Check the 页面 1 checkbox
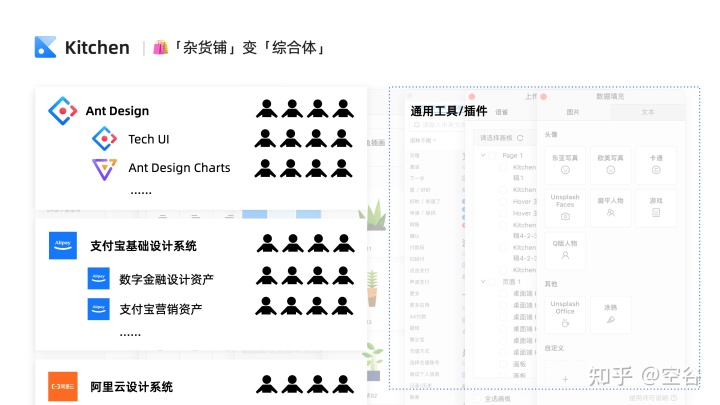The width and height of the screenshot is (720, 405). (492, 281)
